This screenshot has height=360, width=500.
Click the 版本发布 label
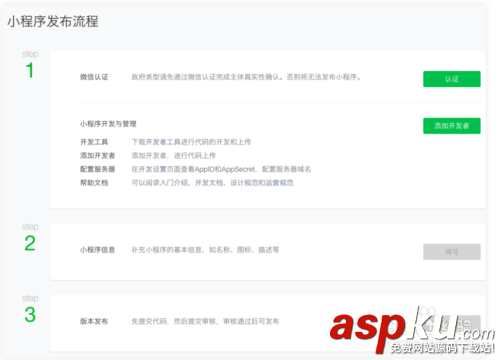(94, 321)
